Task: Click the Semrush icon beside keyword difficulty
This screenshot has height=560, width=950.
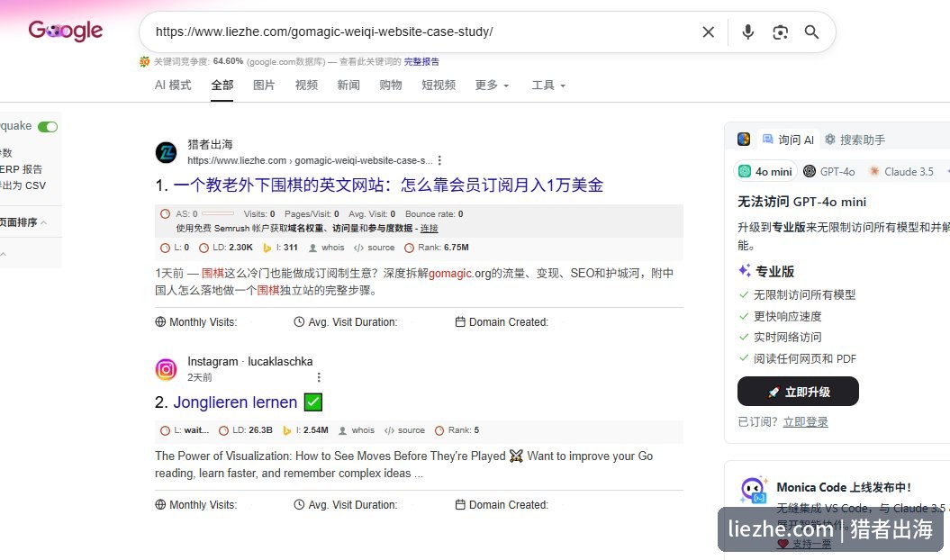Action: [144, 61]
